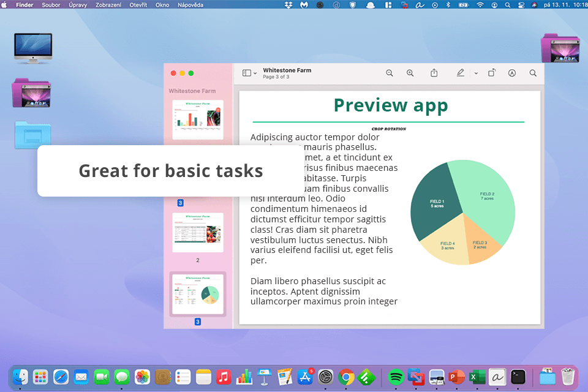
Task: Expand the highlight color dropdown arrow
Action: click(x=476, y=73)
